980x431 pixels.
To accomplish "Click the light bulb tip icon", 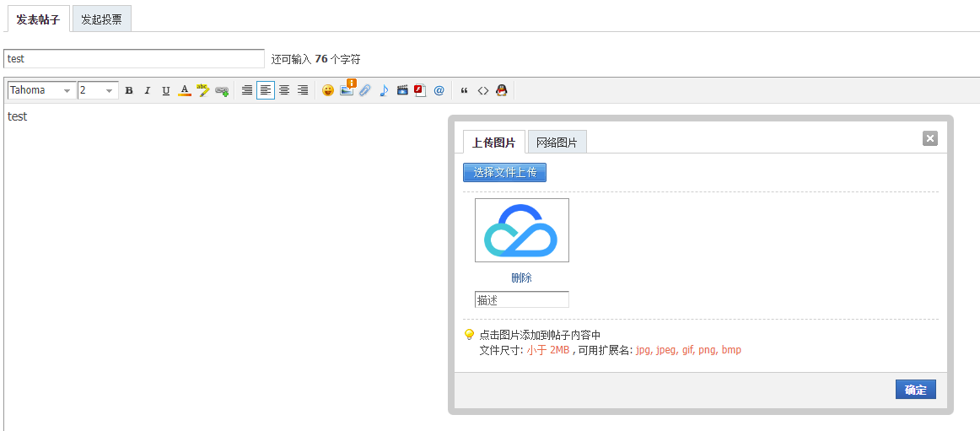I will pos(470,335).
